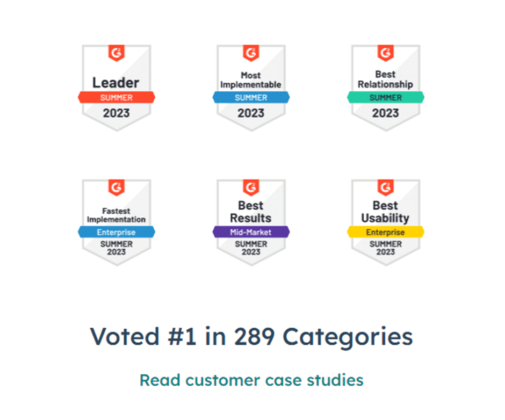Click the G2 logo on the Fastest Implementation badge
Screen dimensions: 505x420
(117, 187)
